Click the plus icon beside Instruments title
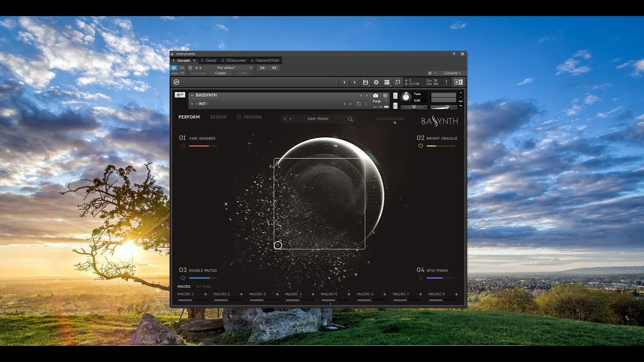 pyautogui.click(x=172, y=54)
